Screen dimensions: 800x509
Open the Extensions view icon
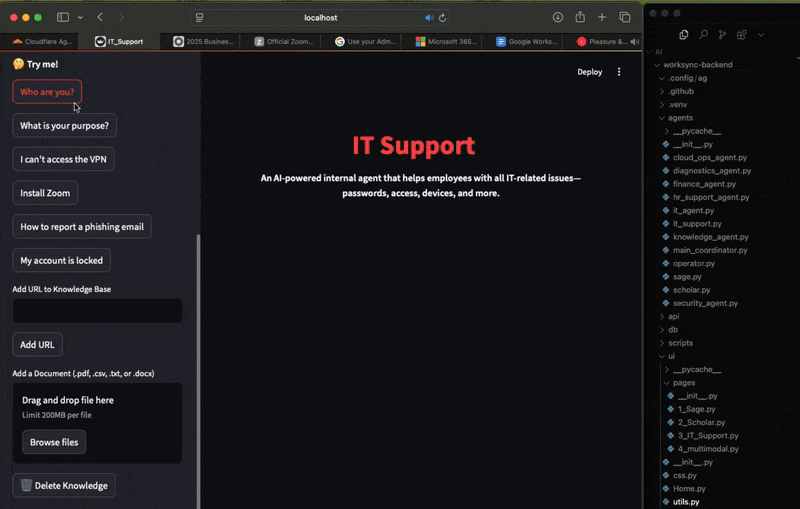click(x=742, y=34)
